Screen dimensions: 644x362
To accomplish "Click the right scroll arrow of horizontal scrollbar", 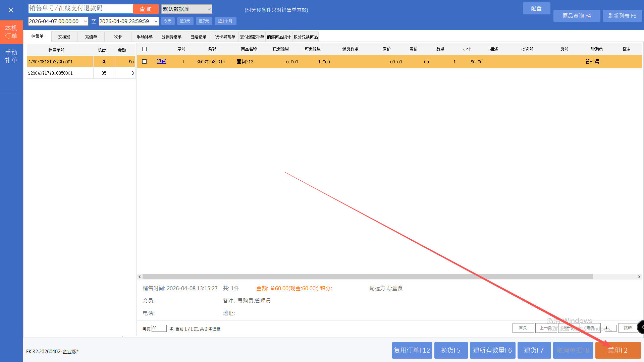I will pyautogui.click(x=639, y=277).
